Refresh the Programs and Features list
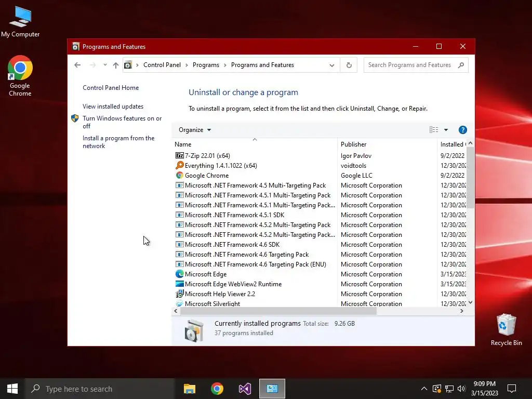The image size is (532, 399). tap(349, 65)
